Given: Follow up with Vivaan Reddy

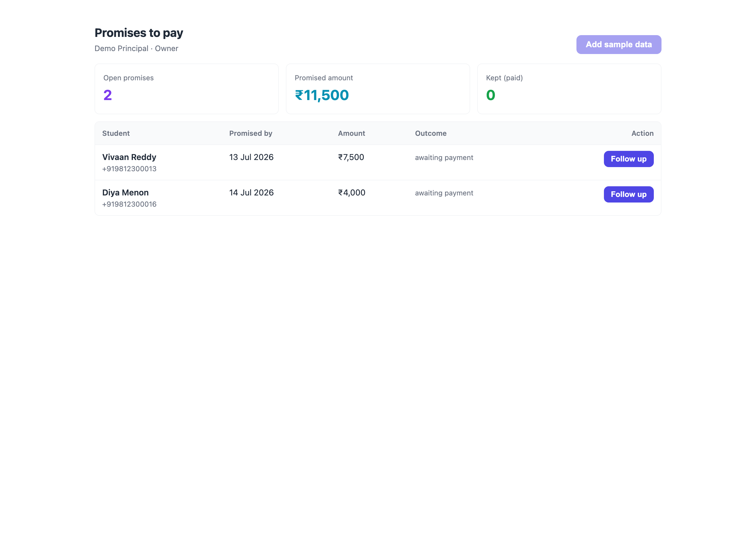Looking at the screenshot, I should pyautogui.click(x=628, y=159).
